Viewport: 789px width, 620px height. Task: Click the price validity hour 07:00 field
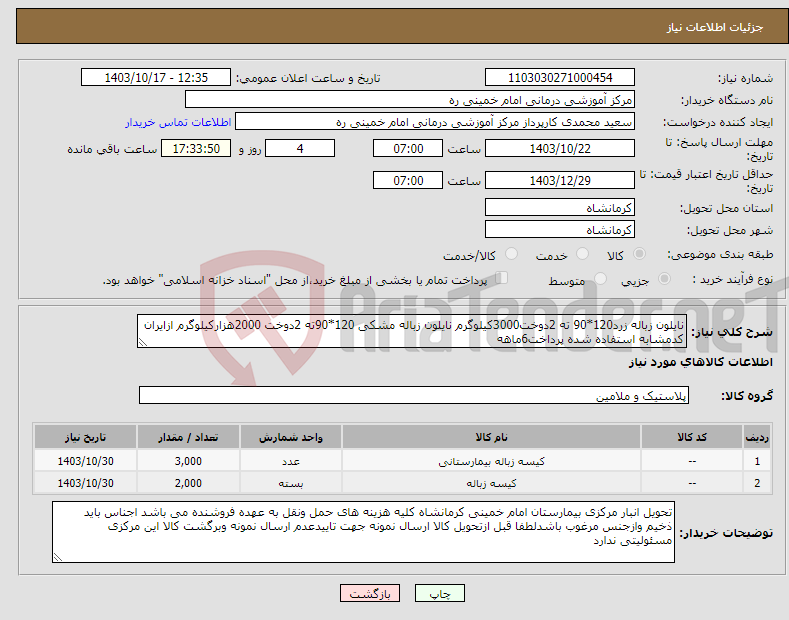coord(408,180)
